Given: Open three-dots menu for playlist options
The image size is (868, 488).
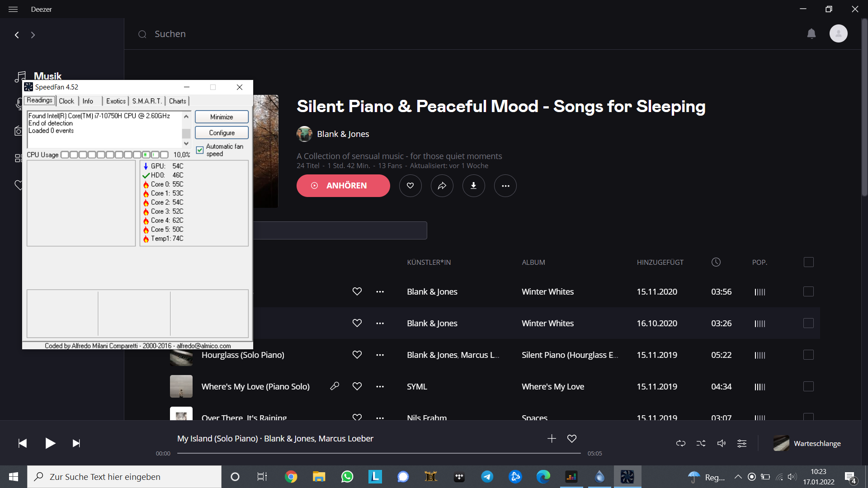Looking at the screenshot, I should coord(505,186).
